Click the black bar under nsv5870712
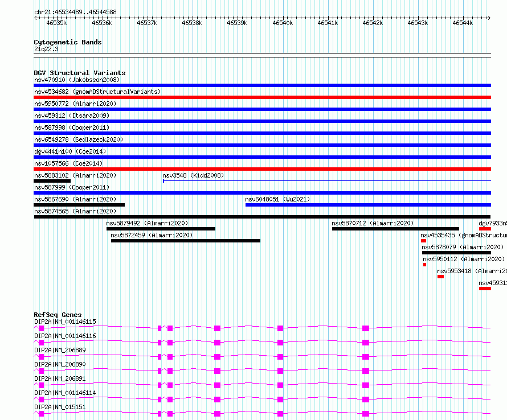 [x=395, y=229]
